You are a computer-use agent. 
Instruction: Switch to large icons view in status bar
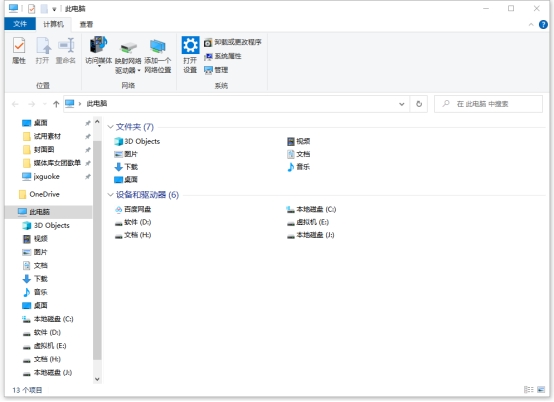tap(541, 390)
